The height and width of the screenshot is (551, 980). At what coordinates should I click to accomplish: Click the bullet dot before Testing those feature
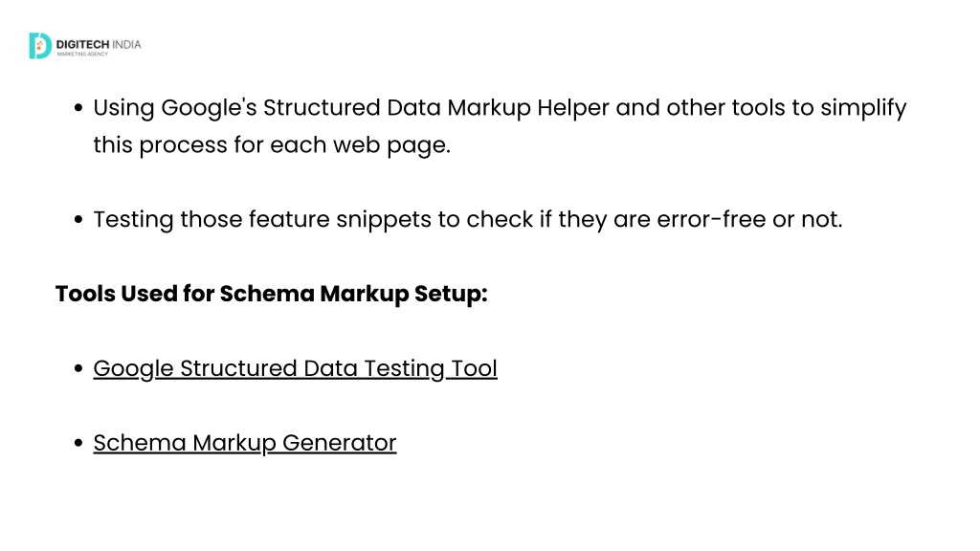point(78,219)
